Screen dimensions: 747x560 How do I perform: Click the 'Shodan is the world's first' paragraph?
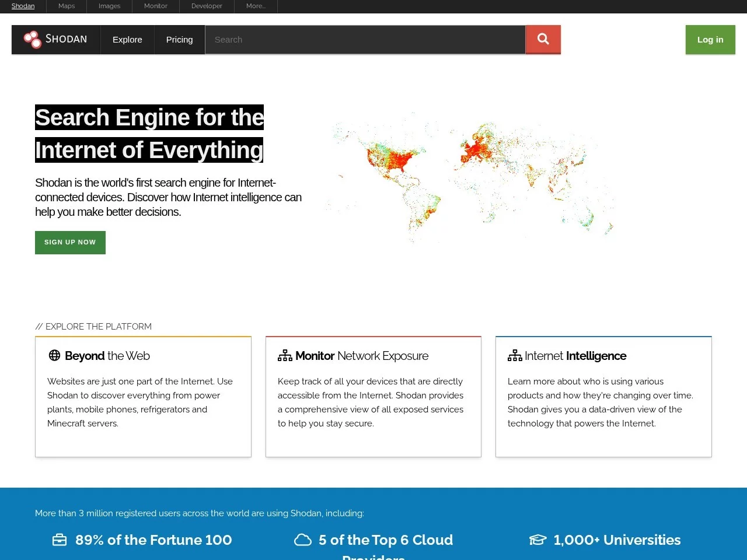coord(168,197)
